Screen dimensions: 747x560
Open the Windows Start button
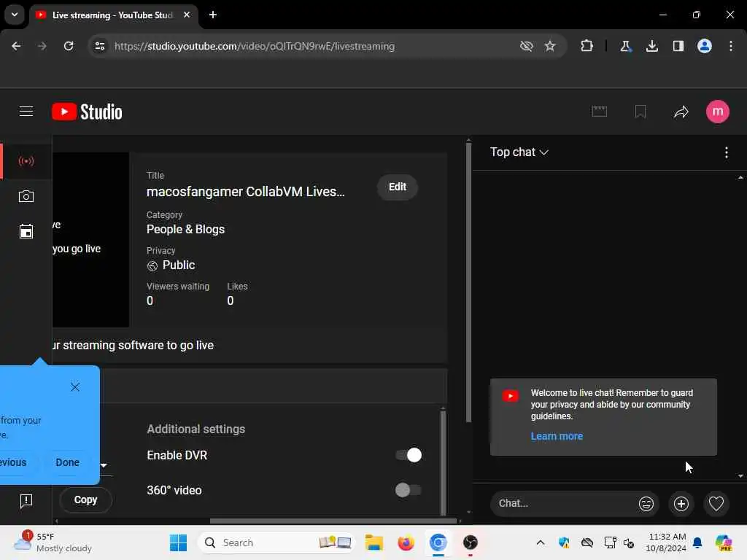coord(178,542)
